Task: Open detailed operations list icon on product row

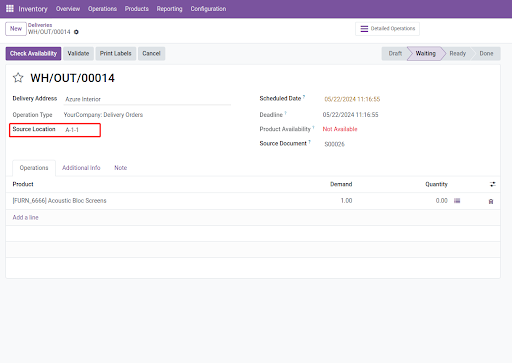Action: point(457,201)
